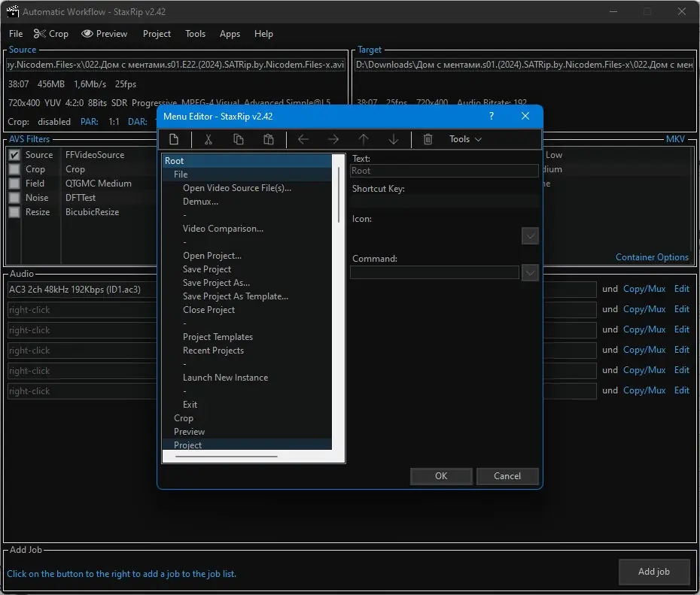Open the Apps menu in the menu bar
The image size is (700, 595).
point(230,34)
